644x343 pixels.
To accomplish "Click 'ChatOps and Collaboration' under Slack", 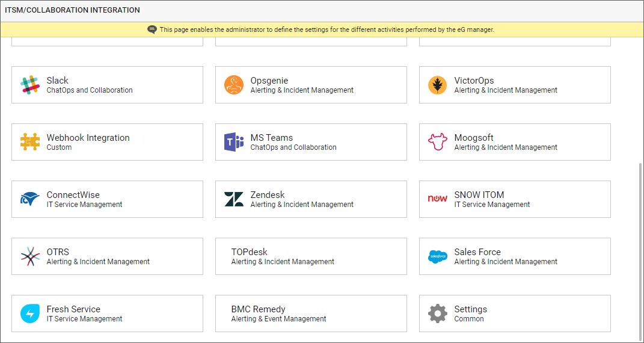I will [90, 90].
